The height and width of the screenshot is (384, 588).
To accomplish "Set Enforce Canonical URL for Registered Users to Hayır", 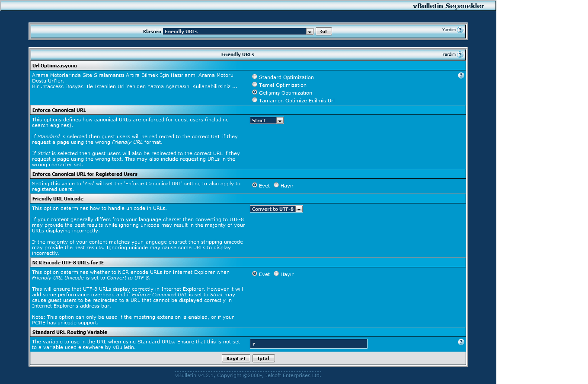I will [x=276, y=185].
